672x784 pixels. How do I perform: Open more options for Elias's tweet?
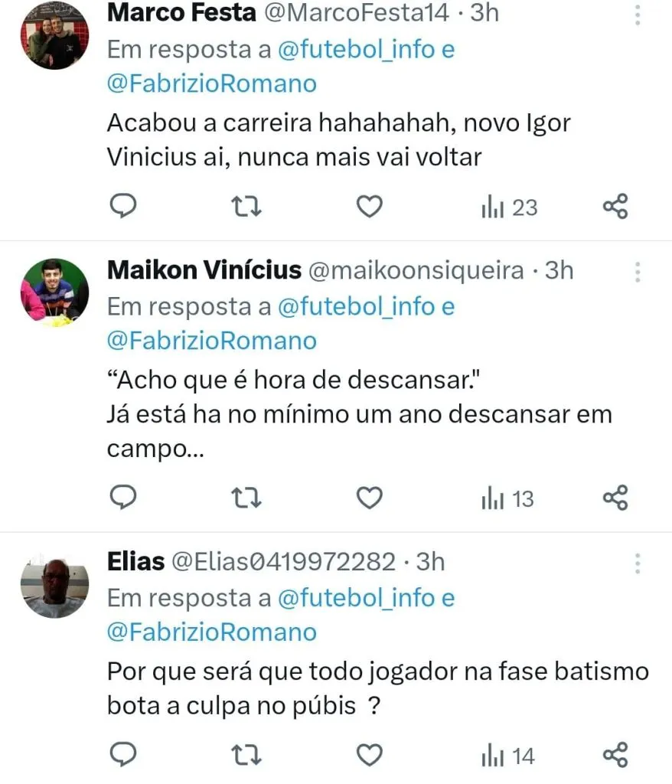638,564
